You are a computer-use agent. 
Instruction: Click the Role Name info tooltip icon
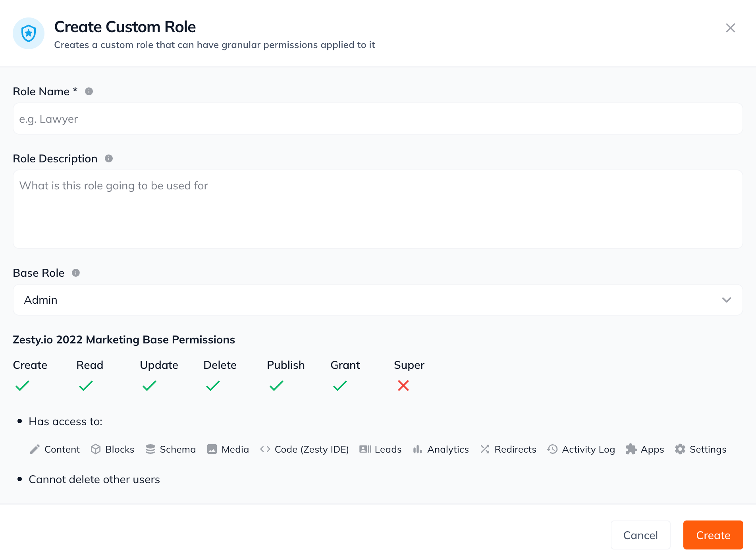(x=89, y=91)
